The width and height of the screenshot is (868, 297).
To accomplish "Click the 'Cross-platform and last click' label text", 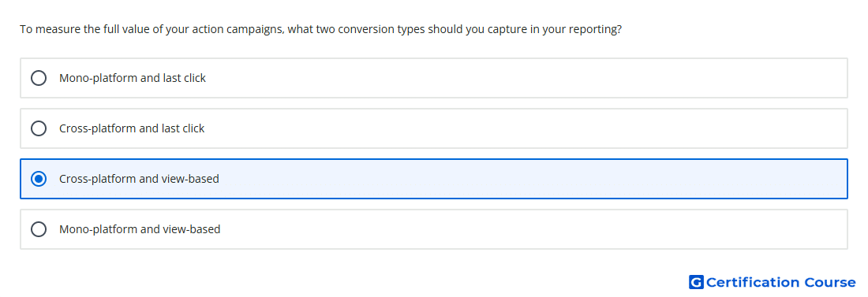I will 132,128.
